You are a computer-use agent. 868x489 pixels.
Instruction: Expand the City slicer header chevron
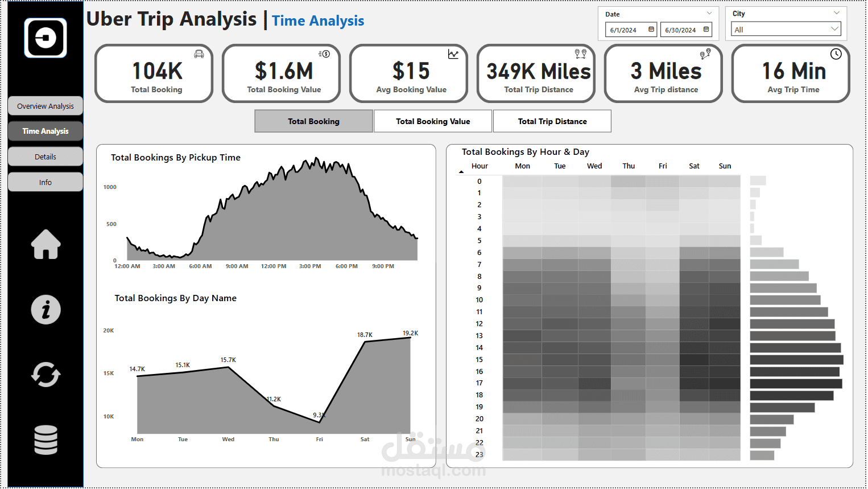[837, 13]
